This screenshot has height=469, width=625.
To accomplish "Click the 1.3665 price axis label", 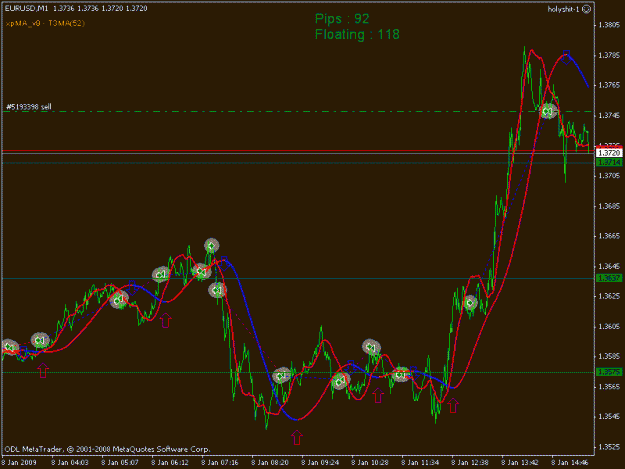I will (x=609, y=236).
